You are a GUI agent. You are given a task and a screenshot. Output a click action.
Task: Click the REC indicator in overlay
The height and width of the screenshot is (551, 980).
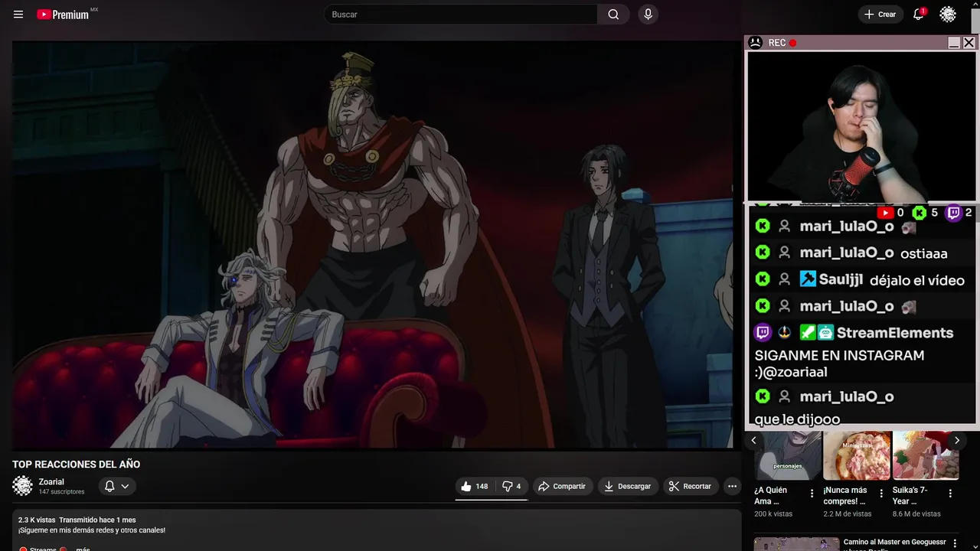click(x=782, y=43)
